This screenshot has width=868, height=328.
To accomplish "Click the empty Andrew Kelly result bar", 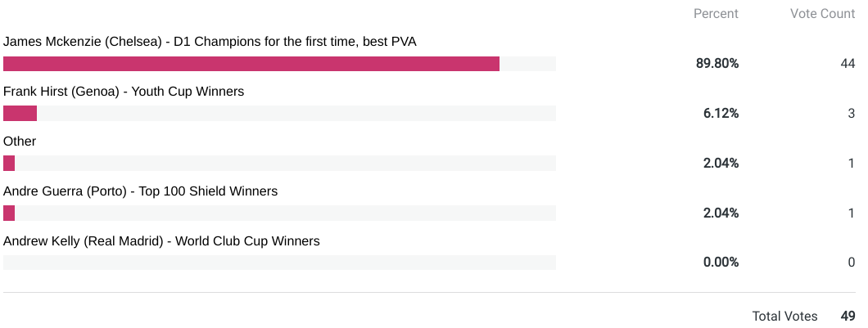I will coord(279,263).
